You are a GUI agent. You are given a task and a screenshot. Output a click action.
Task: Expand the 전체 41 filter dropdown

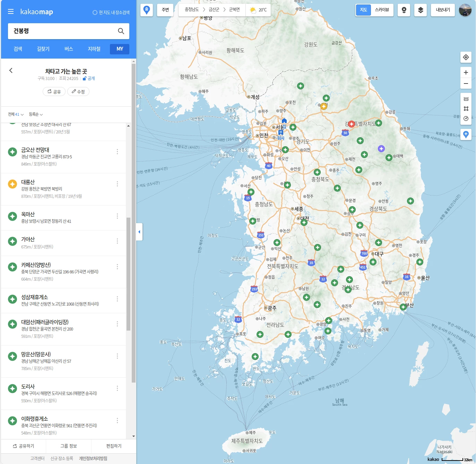point(16,114)
